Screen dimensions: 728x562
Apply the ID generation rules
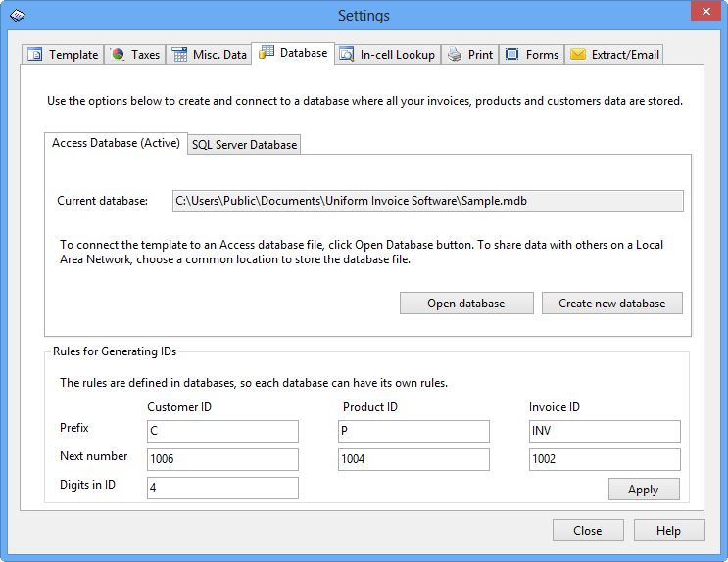click(x=644, y=490)
